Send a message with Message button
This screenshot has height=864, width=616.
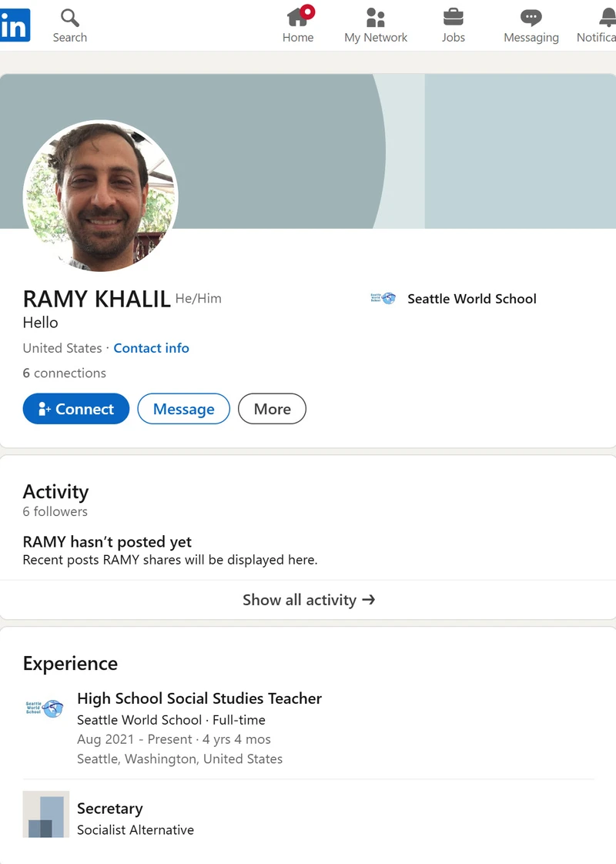183,409
